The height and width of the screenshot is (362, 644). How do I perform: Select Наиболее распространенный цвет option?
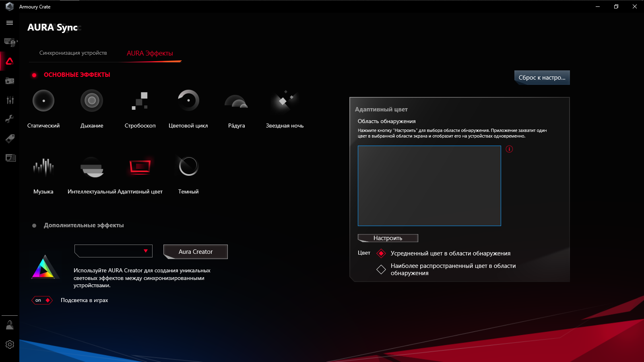[x=381, y=269]
